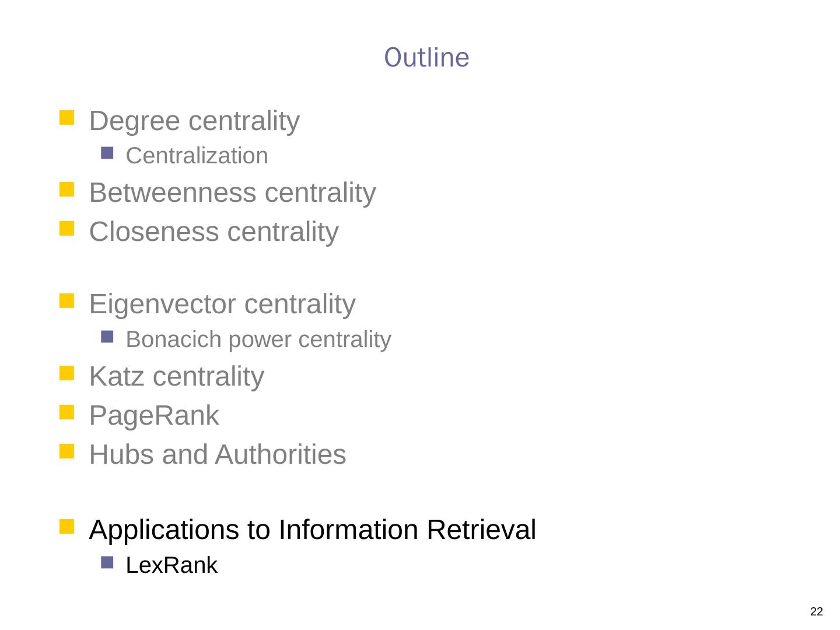Click the purple bullet next to Centralization
This screenshot has height=630, width=840.
[107, 153]
